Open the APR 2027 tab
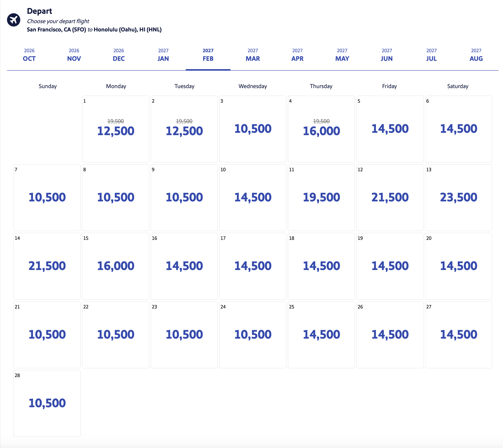The height and width of the screenshot is (448, 503). pyautogui.click(x=297, y=55)
